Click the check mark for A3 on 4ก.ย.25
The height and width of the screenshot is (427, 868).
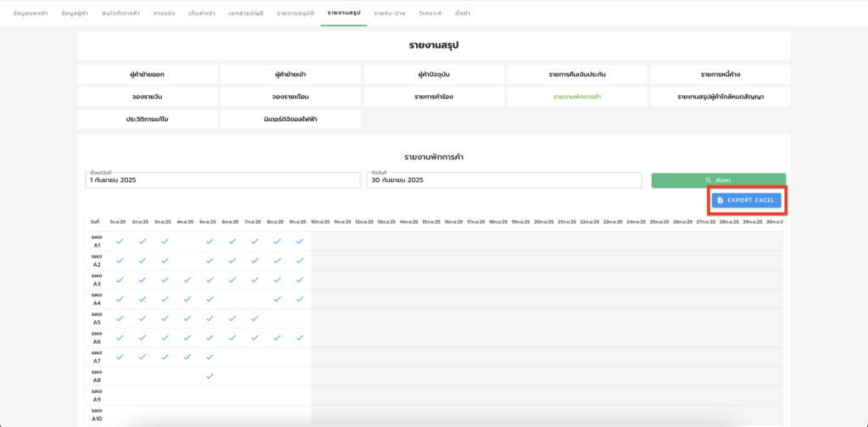(187, 280)
